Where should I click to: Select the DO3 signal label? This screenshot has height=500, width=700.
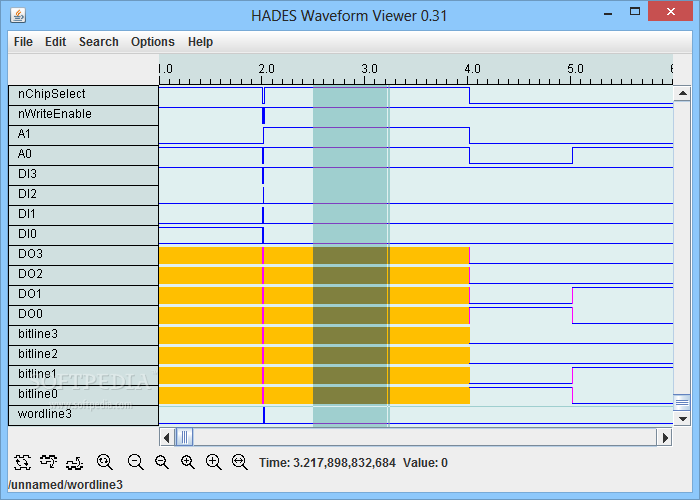point(83,255)
